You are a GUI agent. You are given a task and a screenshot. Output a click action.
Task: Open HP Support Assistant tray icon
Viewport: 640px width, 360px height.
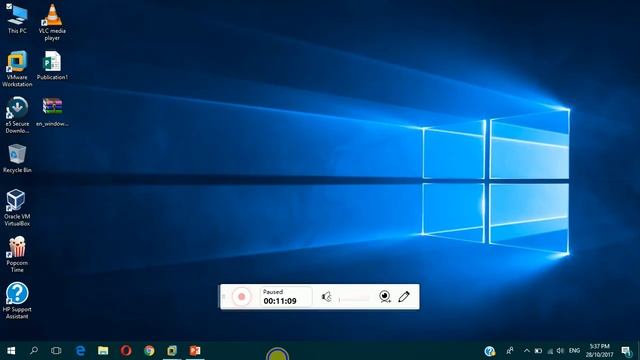[x=490, y=351]
